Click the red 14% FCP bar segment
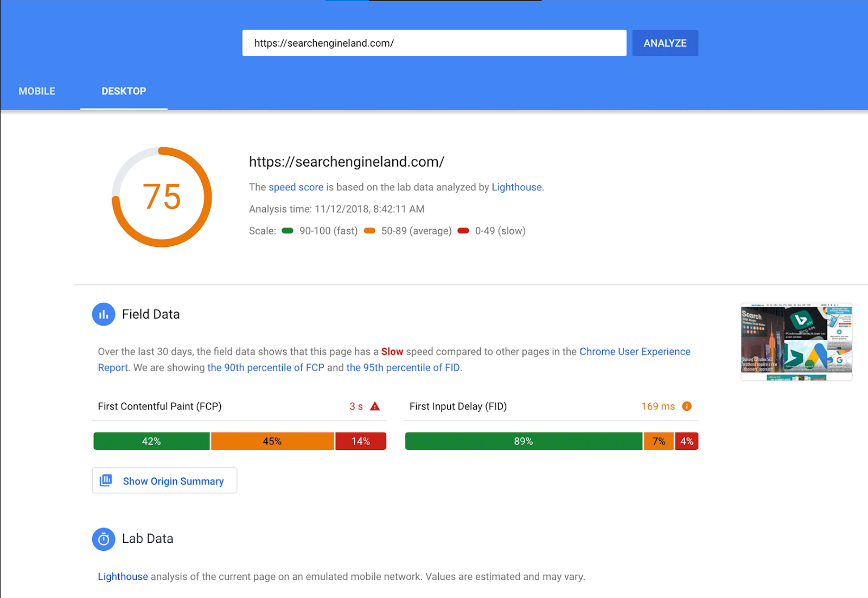Image resolution: width=868 pixels, height=598 pixels. [361, 441]
